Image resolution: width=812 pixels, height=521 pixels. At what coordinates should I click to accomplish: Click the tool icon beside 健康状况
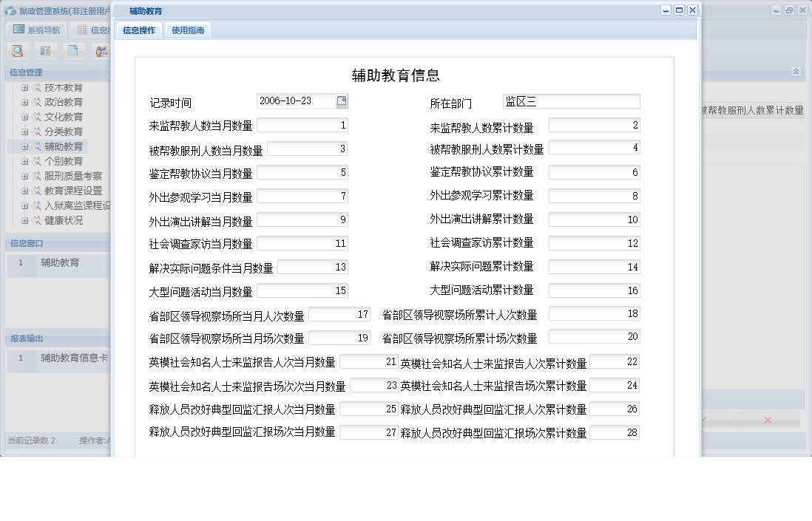point(36,219)
